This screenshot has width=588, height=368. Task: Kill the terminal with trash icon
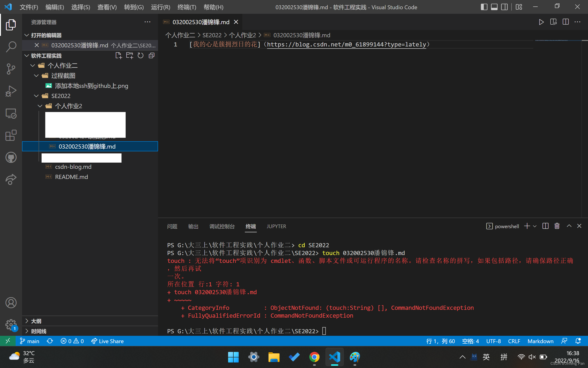[557, 226]
